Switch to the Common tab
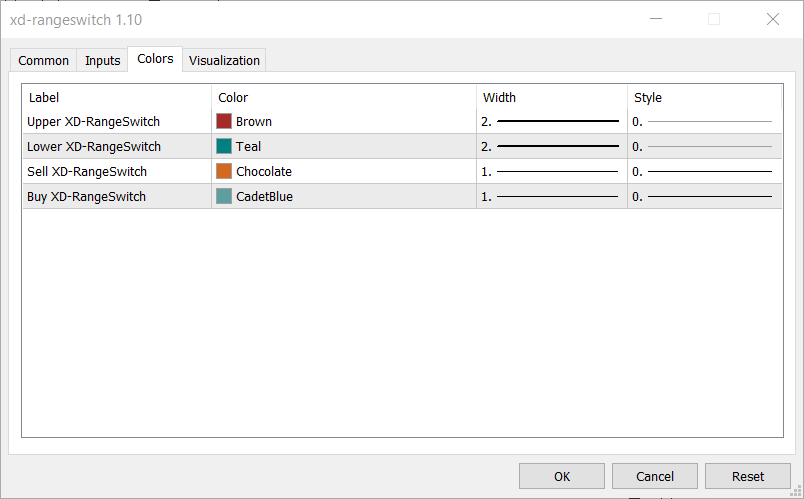Viewport: 804px width, 499px height. point(44,61)
